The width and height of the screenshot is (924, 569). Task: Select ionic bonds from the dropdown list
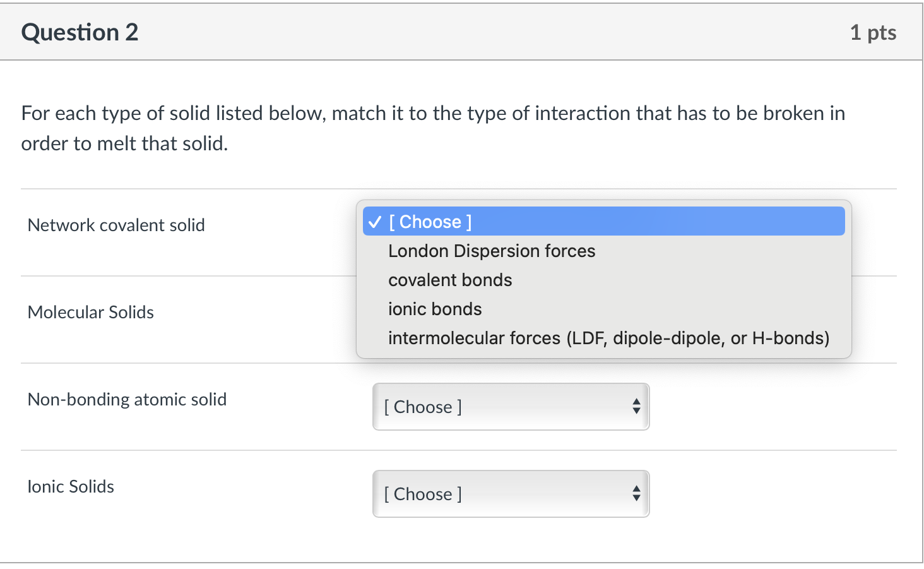(x=435, y=309)
